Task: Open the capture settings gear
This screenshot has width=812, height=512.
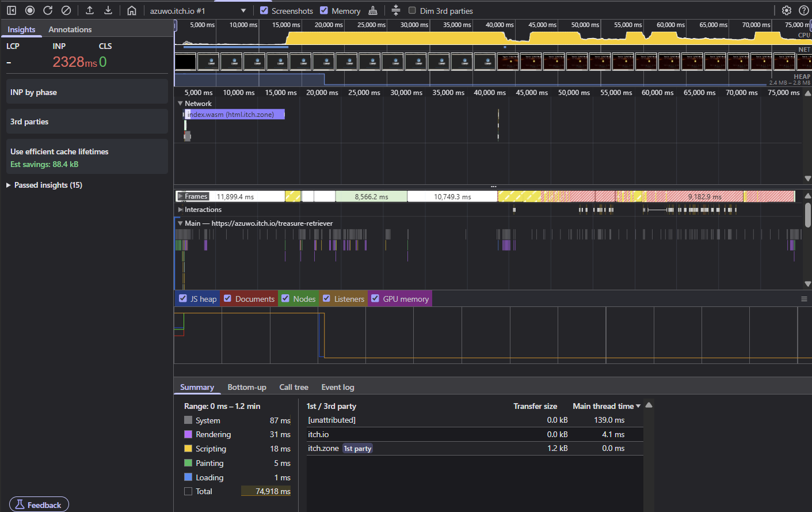Action: pyautogui.click(x=787, y=10)
